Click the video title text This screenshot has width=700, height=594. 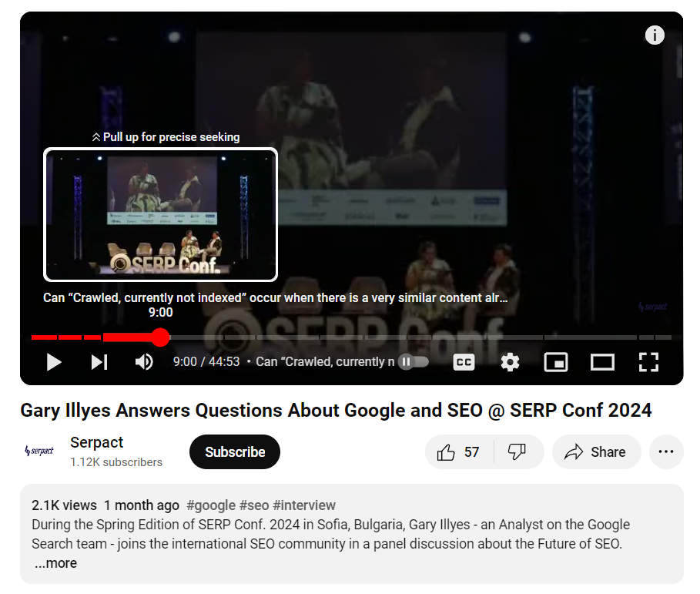point(336,411)
